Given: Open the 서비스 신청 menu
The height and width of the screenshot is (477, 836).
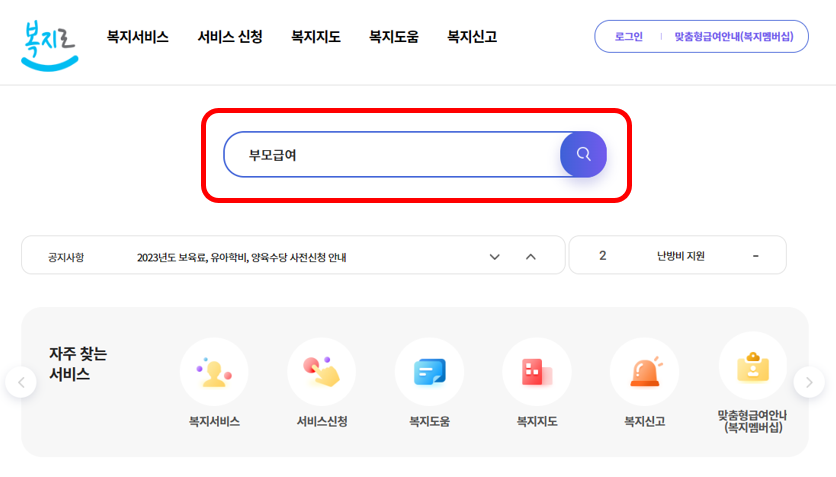Looking at the screenshot, I should [230, 37].
